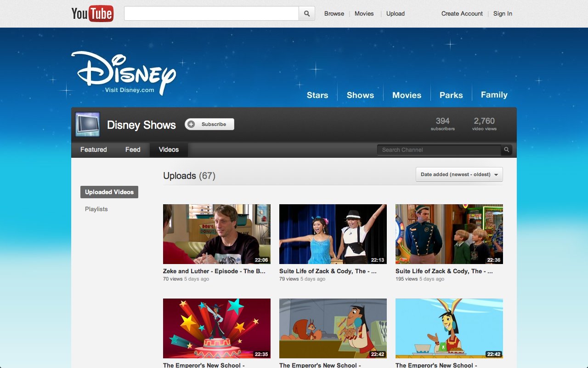Open the Shows banner tab
Viewport: 588px width, 368px height.
360,95
